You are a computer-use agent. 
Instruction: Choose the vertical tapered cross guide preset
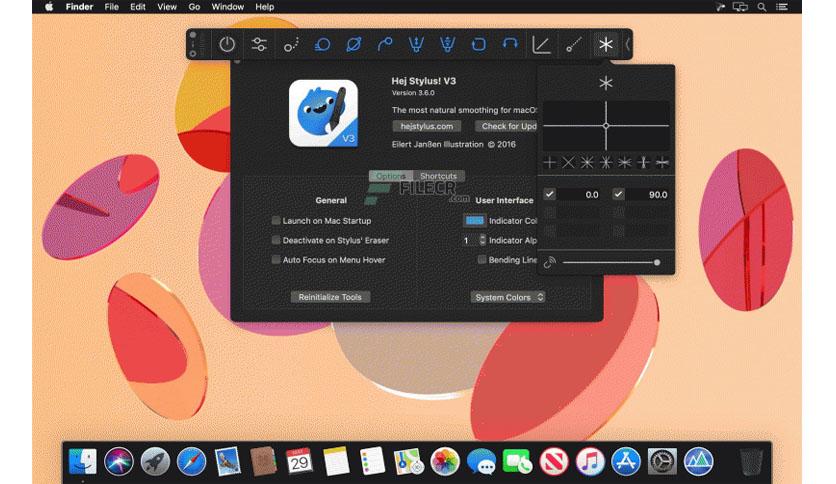[x=644, y=163]
